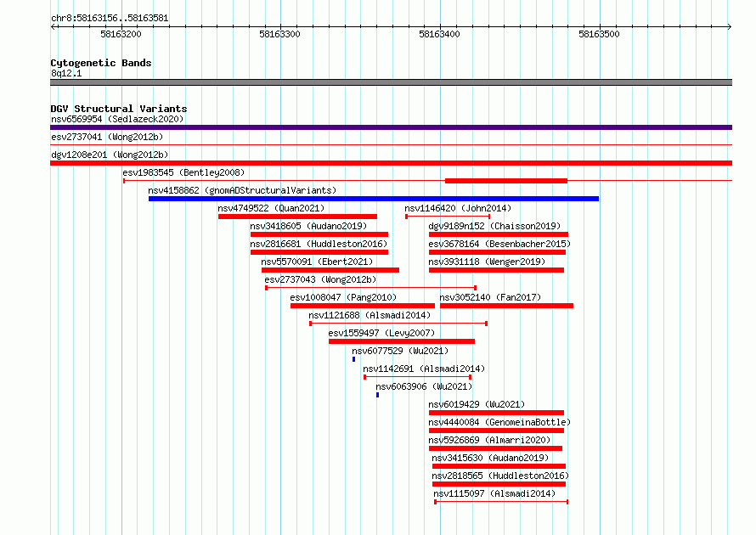This screenshot has height=535, width=756.
Task: Open the esv2737041 (Wong2012b) label
Action: point(107,137)
